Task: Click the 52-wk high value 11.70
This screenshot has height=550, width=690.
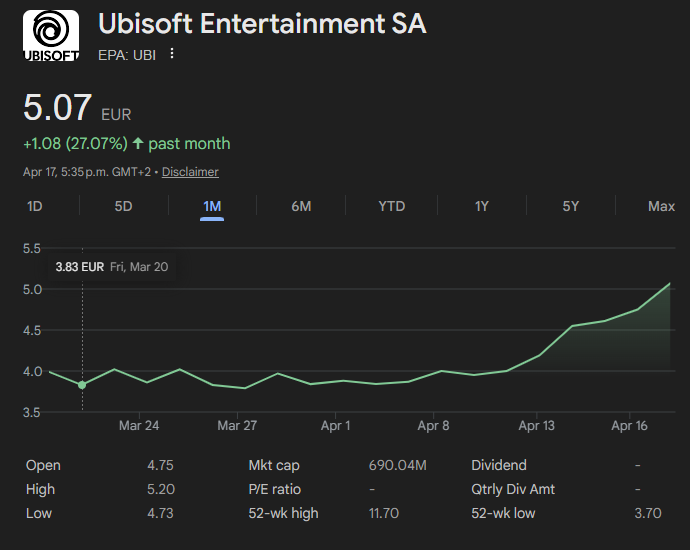Action: pyautogui.click(x=384, y=513)
